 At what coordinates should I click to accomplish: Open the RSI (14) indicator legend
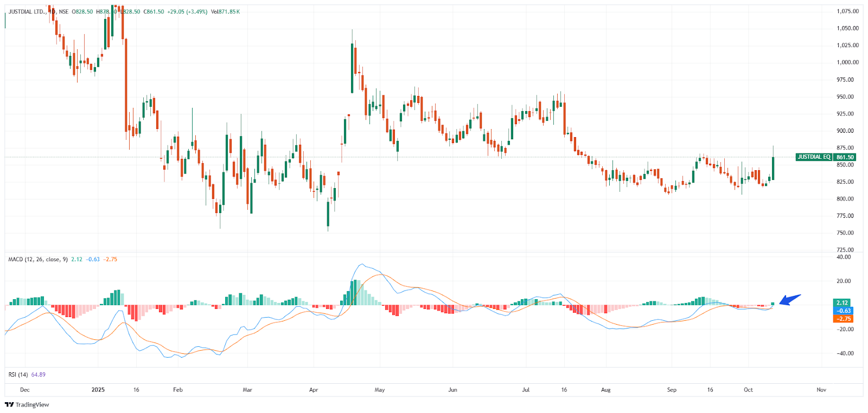pos(18,375)
